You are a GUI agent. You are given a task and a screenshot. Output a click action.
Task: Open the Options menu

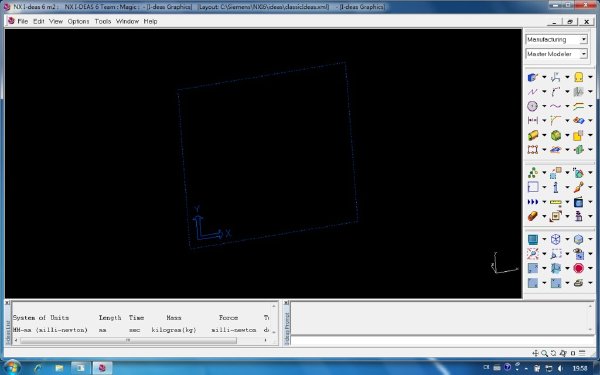pyautogui.click(x=78, y=21)
